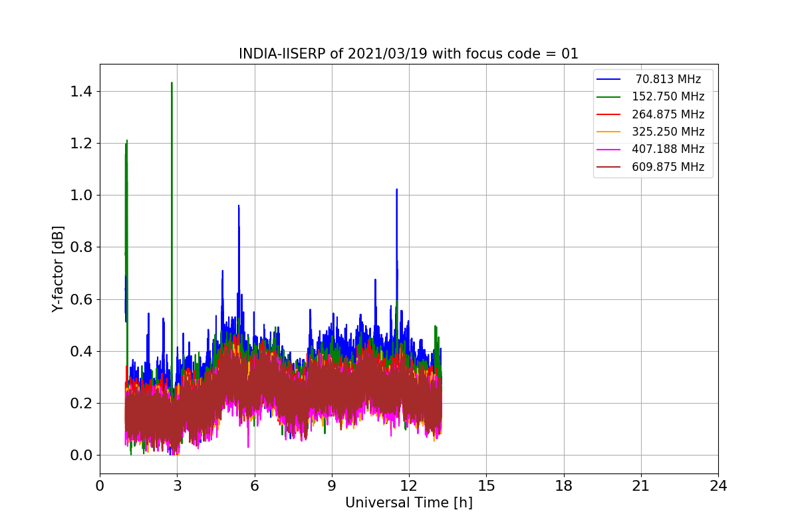
Task: Click the x-axis tick label 15
Action: click(x=486, y=485)
